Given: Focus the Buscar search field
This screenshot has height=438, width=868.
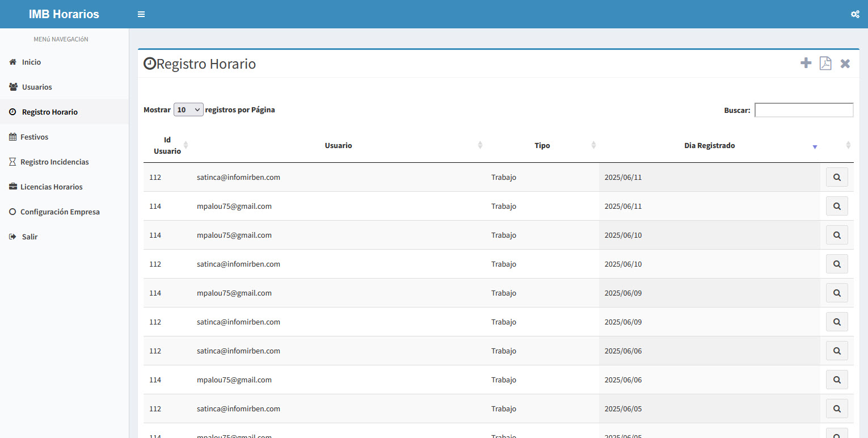Looking at the screenshot, I should click(804, 110).
